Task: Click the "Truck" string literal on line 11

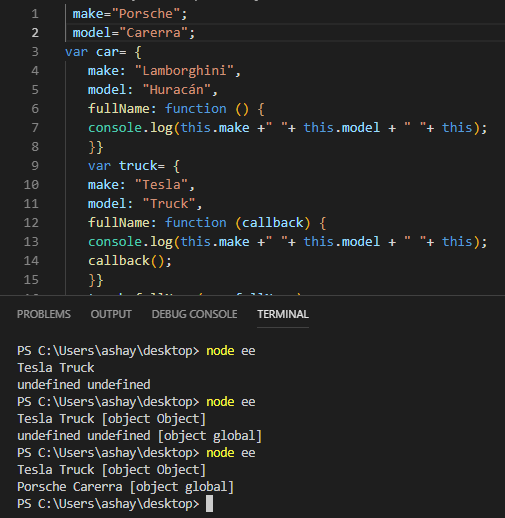Action: coord(169,204)
